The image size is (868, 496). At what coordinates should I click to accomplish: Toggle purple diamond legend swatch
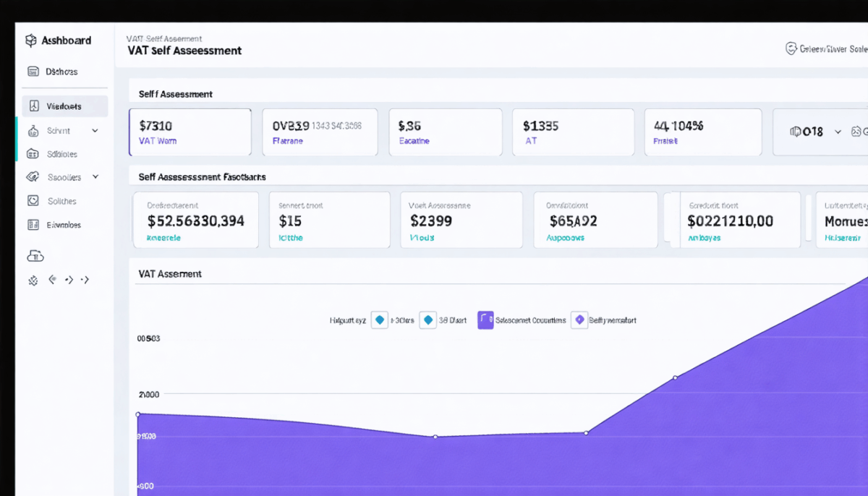(579, 320)
